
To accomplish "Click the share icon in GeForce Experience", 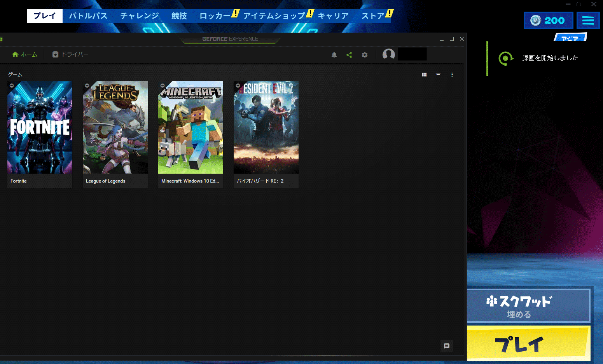I will click(349, 55).
